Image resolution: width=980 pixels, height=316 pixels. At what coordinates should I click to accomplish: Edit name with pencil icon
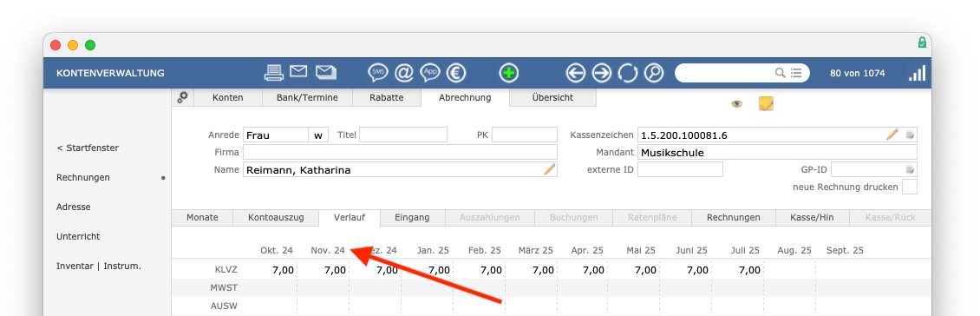(x=549, y=169)
